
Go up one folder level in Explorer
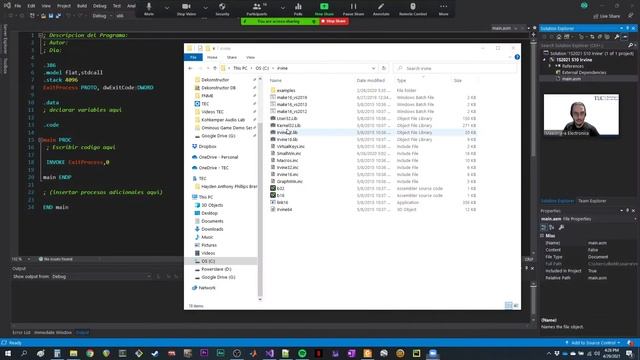[x=215, y=68]
